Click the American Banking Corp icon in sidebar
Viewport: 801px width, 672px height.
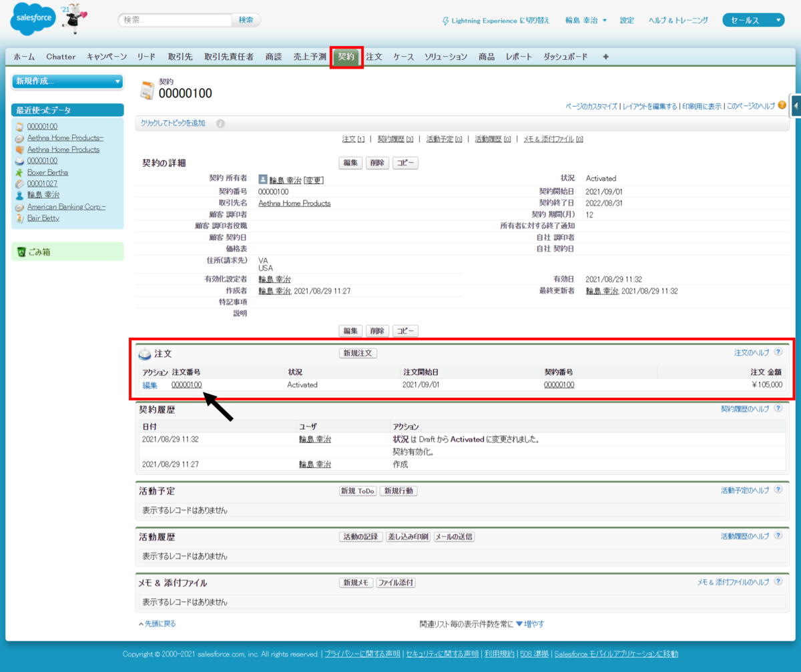(20, 207)
